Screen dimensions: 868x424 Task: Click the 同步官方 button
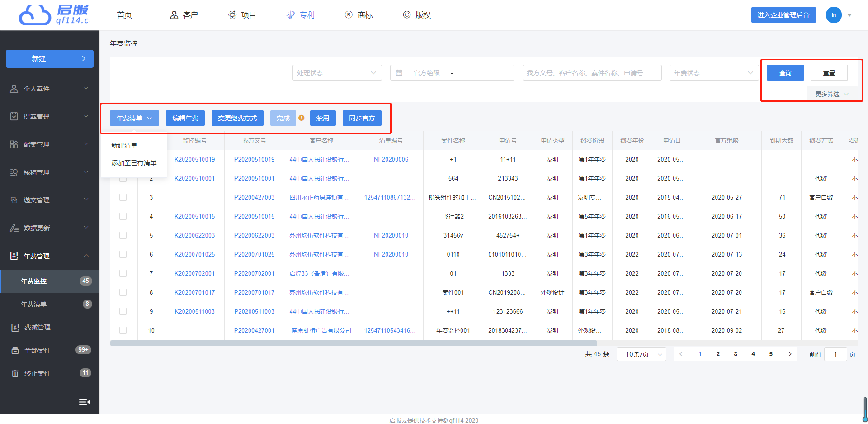pyautogui.click(x=362, y=118)
